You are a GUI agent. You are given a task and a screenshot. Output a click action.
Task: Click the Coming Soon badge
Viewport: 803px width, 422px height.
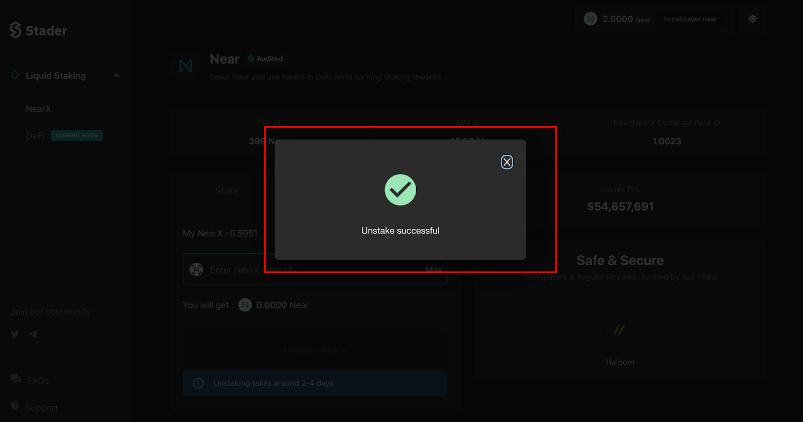tap(77, 136)
